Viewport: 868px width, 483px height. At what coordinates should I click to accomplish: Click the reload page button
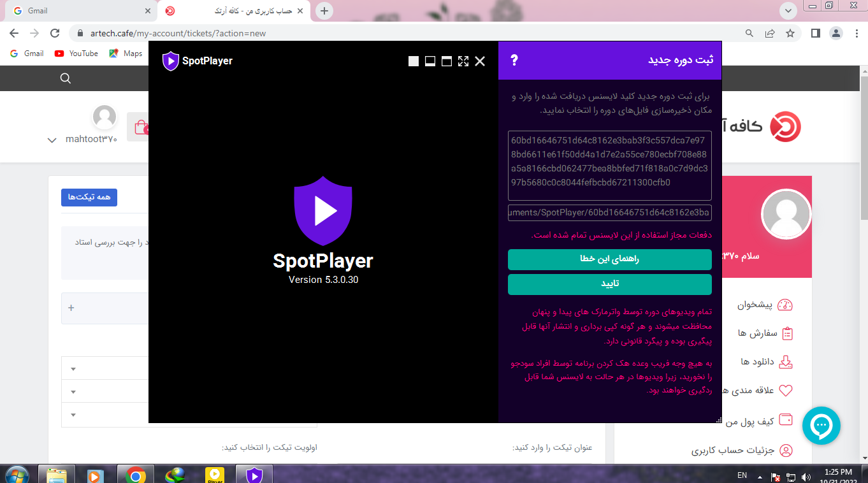pyautogui.click(x=55, y=33)
